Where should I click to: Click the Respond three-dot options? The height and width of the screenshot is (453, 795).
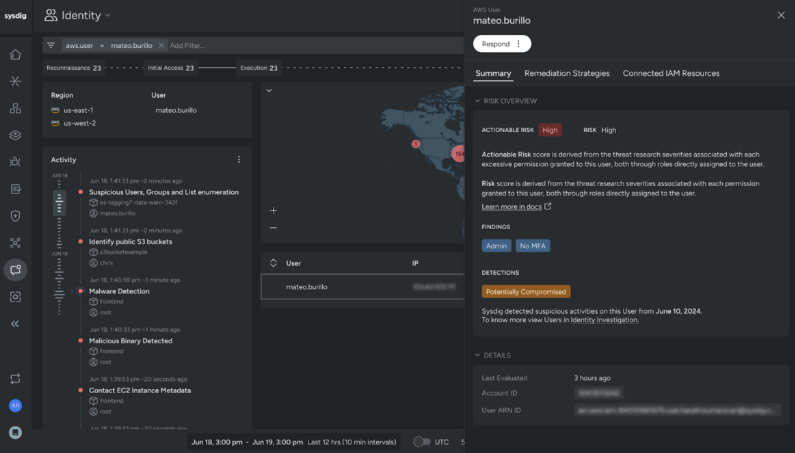point(518,44)
